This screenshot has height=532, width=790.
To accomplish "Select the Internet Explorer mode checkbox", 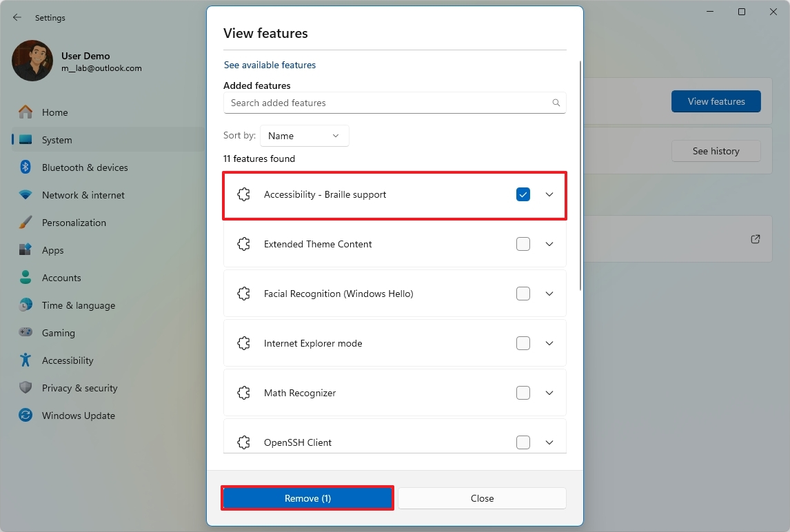I will [523, 343].
